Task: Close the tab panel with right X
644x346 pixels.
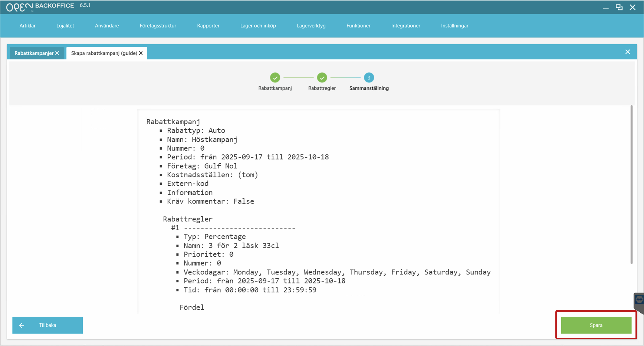Action: point(628,52)
